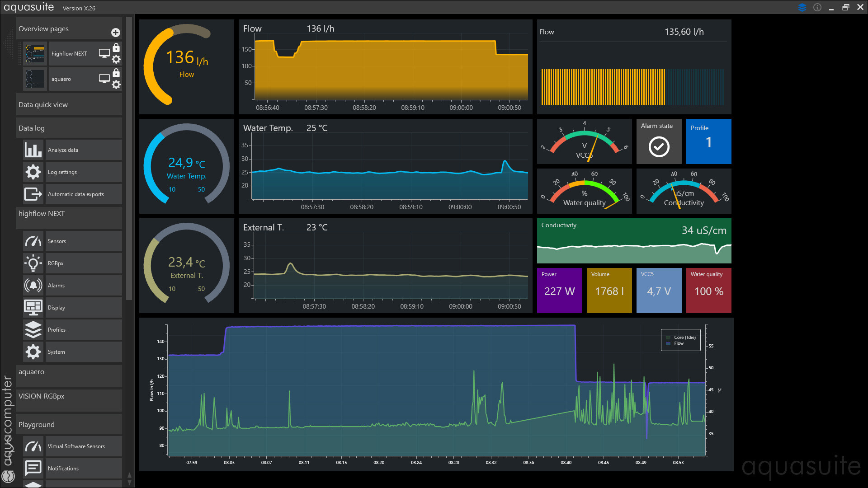Image resolution: width=868 pixels, height=488 pixels.
Task: Click the Alarms bell icon
Action: point(33,286)
